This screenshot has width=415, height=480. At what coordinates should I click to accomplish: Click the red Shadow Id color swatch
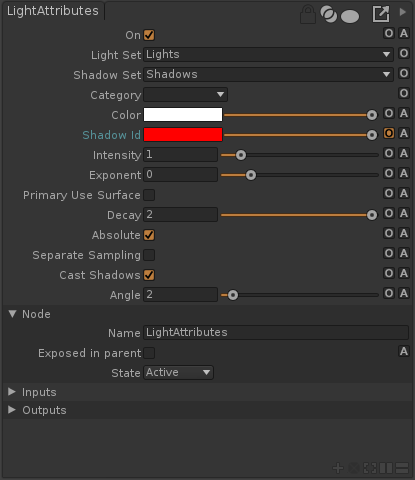[x=183, y=135]
